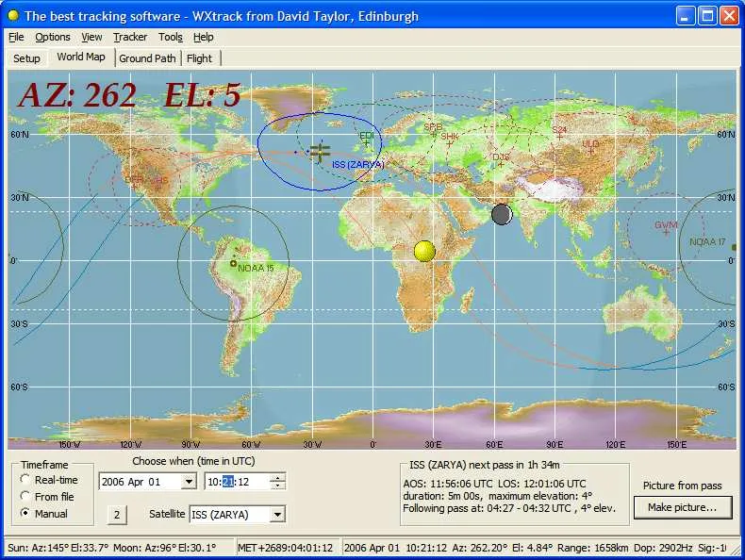This screenshot has width=745, height=560.
Task: Click the WXtrack title bar app icon
Action: tap(13, 16)
